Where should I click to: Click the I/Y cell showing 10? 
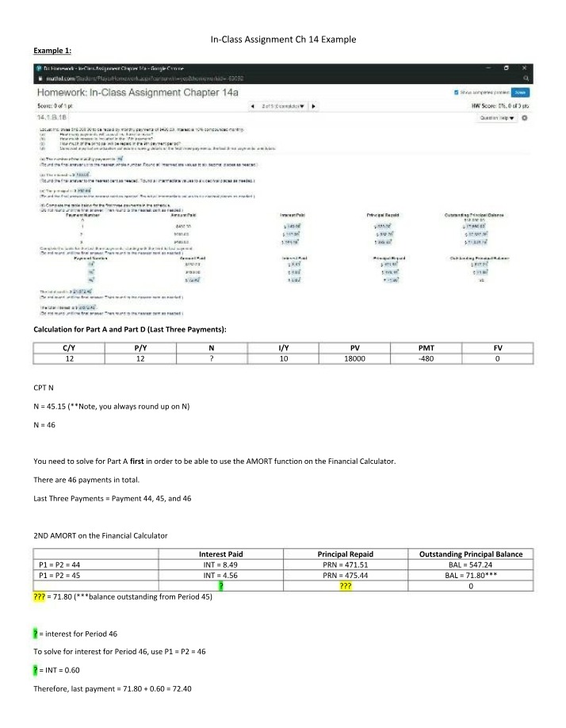point(284,358)
